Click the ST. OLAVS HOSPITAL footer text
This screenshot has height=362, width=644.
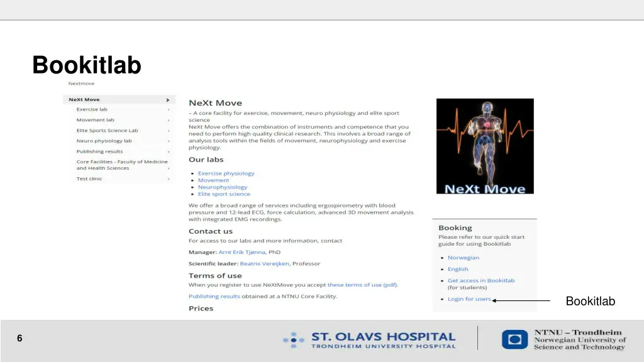383,337
